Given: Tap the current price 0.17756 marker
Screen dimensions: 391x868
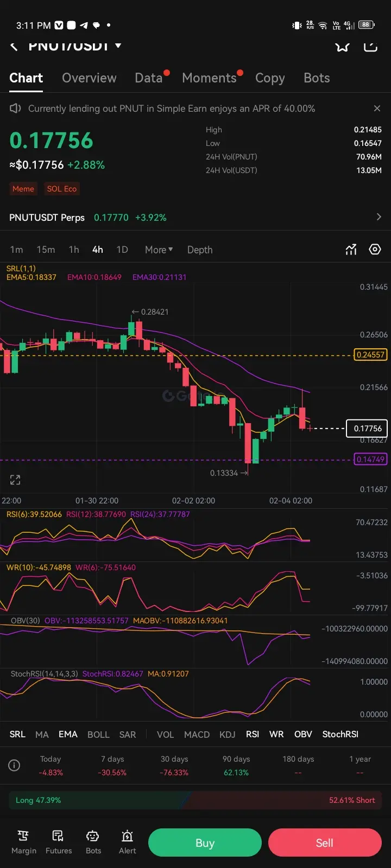Looking at the screenshot, I should 368,429.
